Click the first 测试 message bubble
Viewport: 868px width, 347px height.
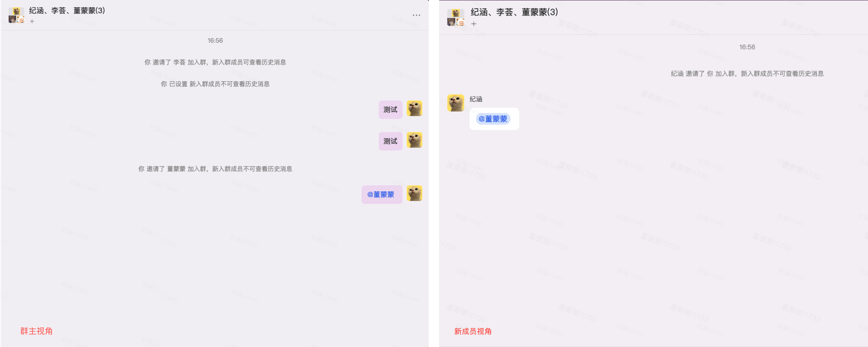tap(390, 110)
